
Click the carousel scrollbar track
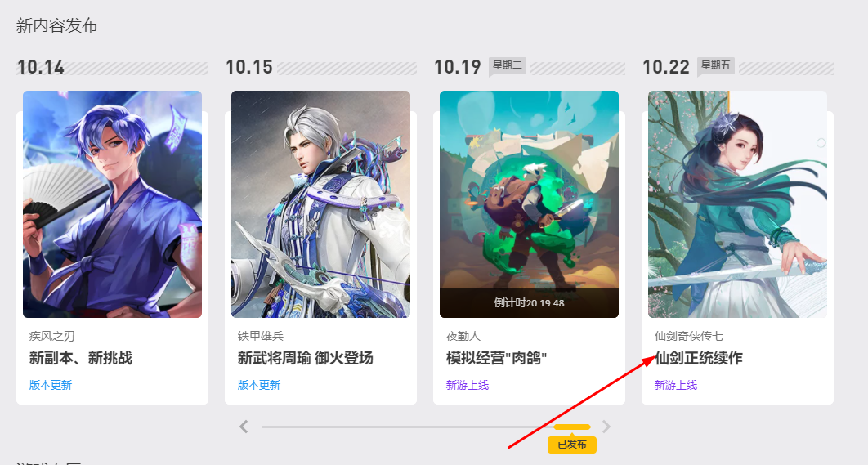(x=426, y=427)
